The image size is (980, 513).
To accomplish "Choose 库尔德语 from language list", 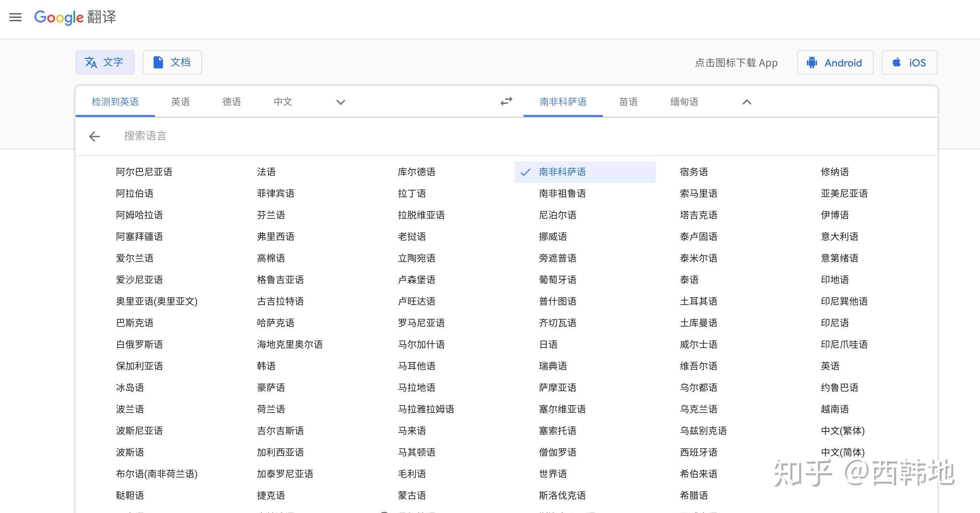I will (x=417, y=172).
